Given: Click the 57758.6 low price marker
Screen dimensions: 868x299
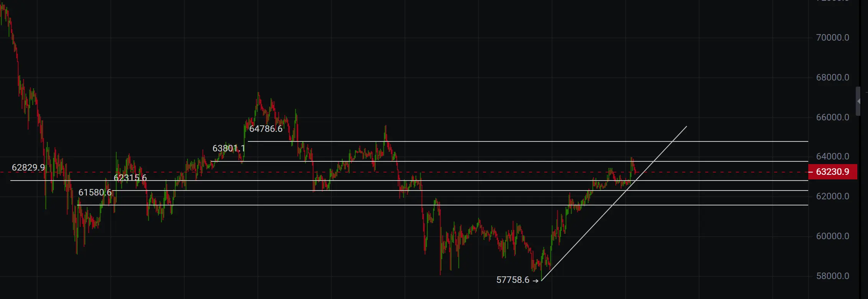Looking at the screenshot, I should (517, 280).
